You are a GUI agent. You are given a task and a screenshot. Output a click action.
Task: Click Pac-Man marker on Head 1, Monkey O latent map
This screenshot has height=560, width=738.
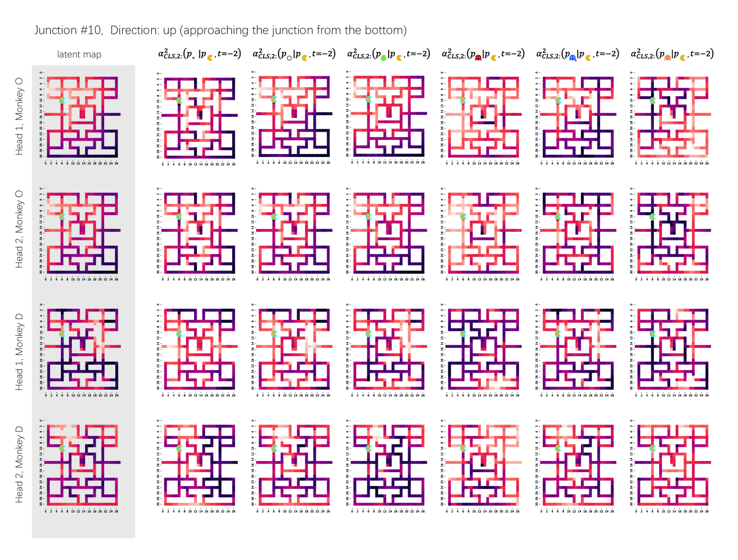pyautogui.click(x=62, y=100)
